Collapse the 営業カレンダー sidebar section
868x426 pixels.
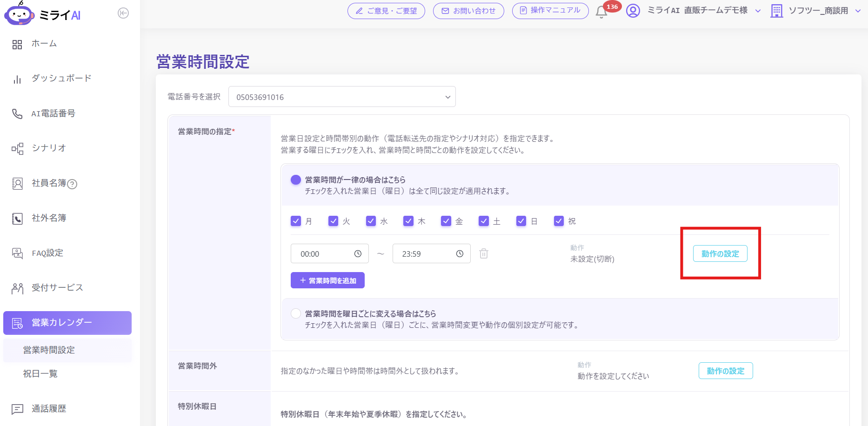[x=67, y=323]
